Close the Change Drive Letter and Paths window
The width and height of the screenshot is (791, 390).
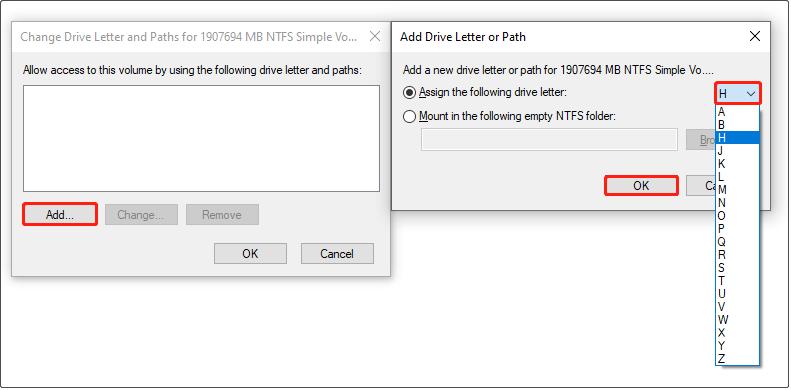tap(375, 36)
